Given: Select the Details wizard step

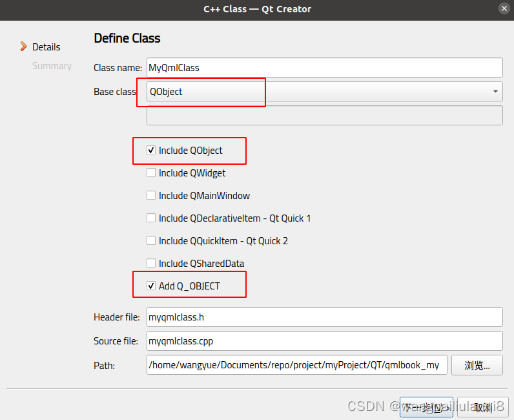Looking at the screenshot, I should [x=46, y=47].
